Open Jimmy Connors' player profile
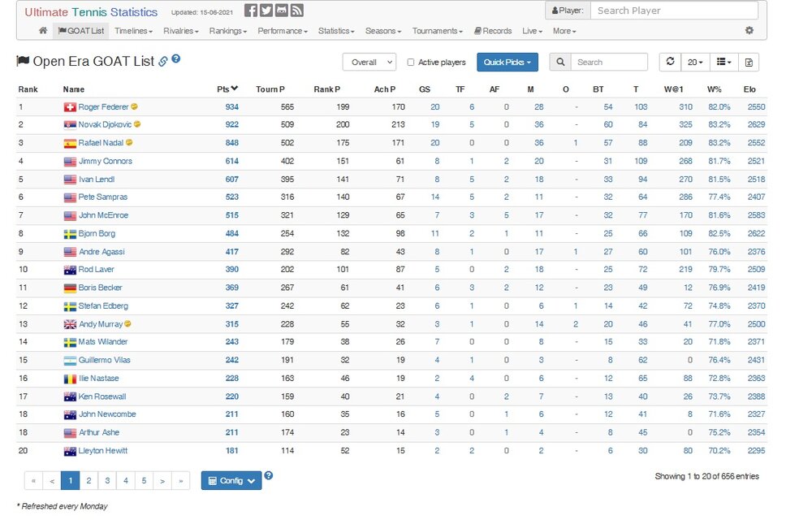Screen dimensions: 812x520 coord(106,161)
